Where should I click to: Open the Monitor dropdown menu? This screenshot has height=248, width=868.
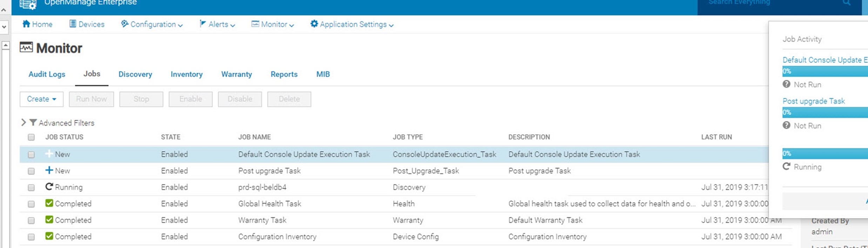point(272,24)
